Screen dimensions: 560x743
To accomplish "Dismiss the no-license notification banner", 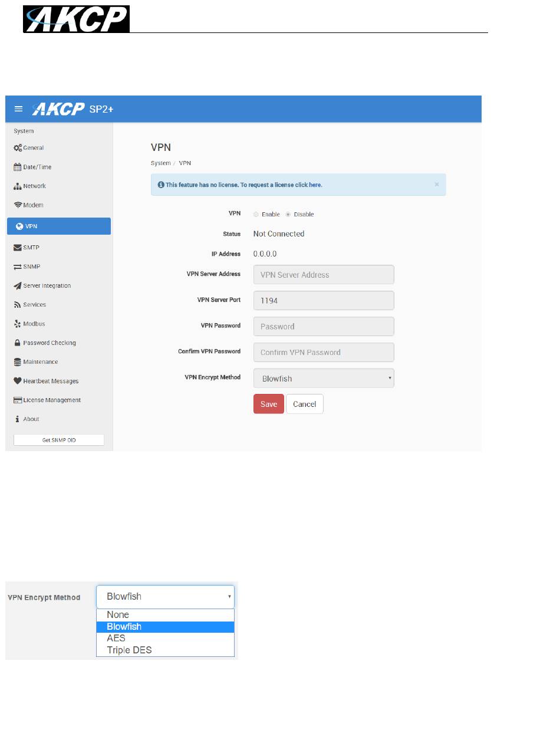I will (x=437, y=185).
